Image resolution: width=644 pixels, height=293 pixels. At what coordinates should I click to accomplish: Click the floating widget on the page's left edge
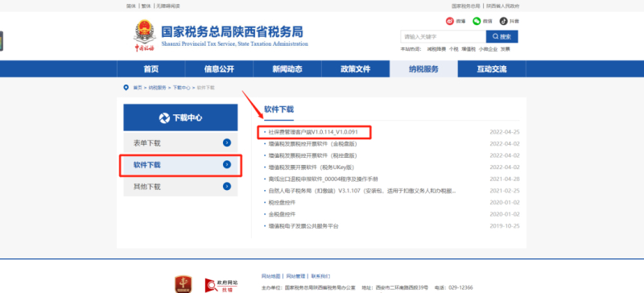(2, 41)
